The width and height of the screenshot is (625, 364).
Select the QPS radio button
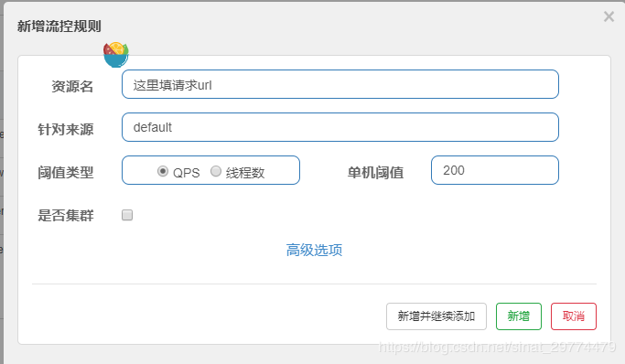coord(163,171)
